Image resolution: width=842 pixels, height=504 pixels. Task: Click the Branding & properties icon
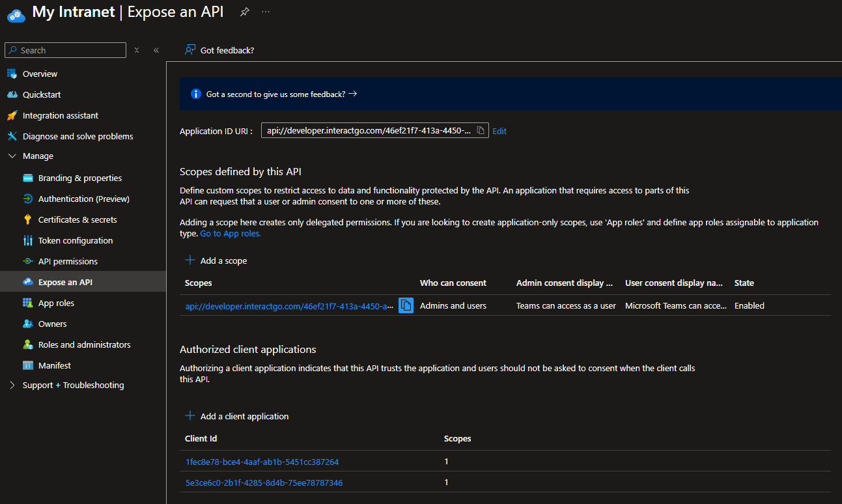pos(27,178)
